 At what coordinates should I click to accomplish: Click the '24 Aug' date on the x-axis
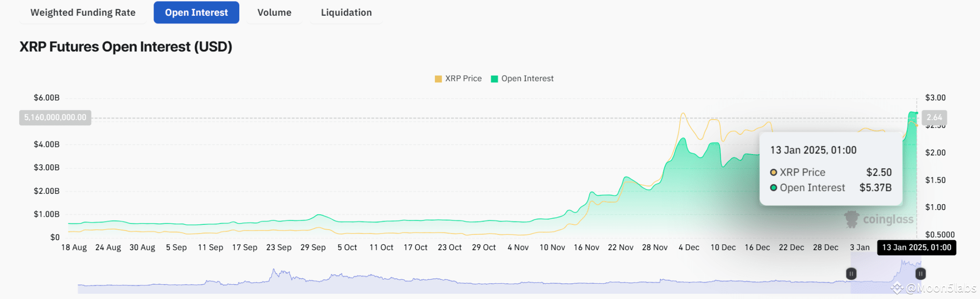tap(108, 248)
